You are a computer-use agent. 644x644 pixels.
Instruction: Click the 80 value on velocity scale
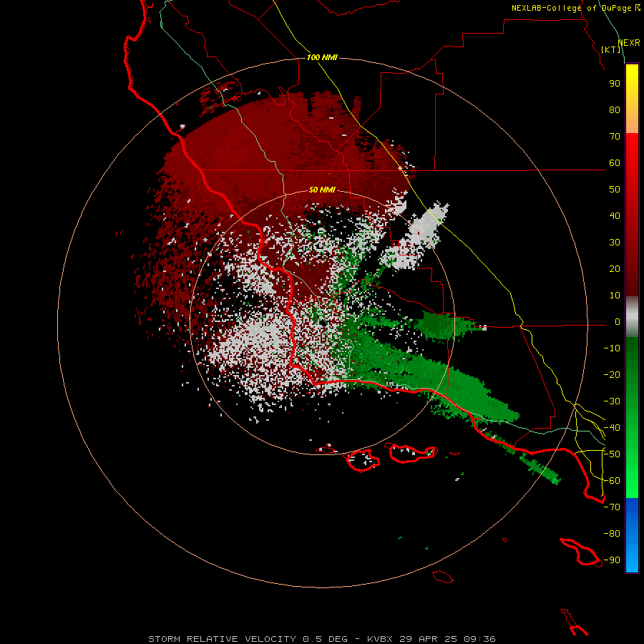tap(615, 110)
